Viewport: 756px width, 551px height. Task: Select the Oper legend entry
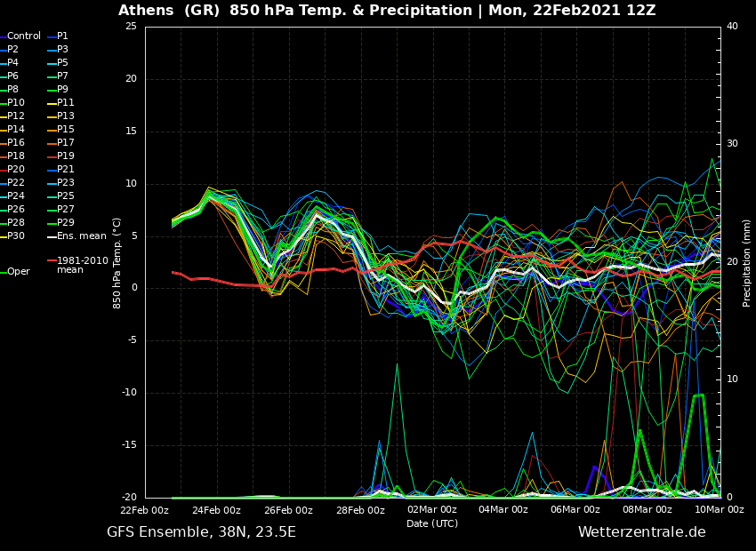[x=19, y=272]
